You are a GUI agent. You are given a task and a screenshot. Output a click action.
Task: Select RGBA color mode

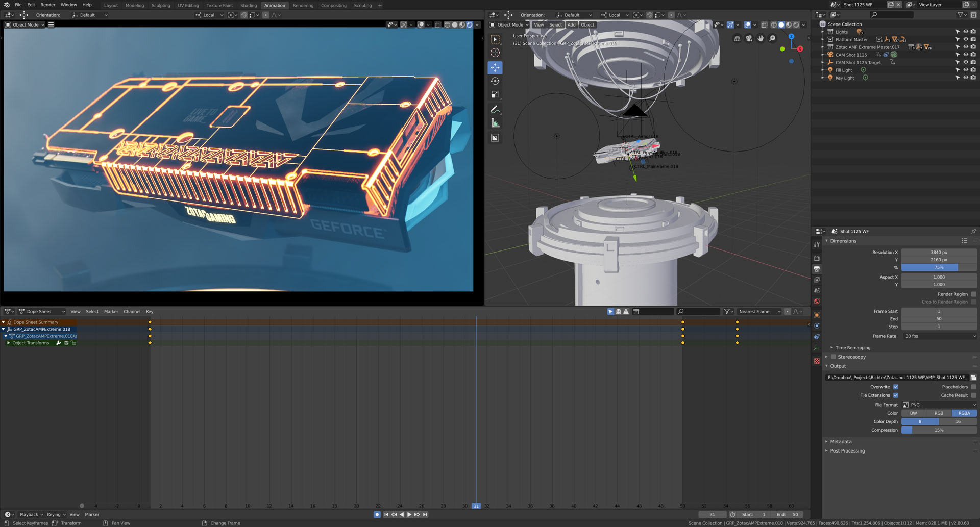(x=964, y=413)
